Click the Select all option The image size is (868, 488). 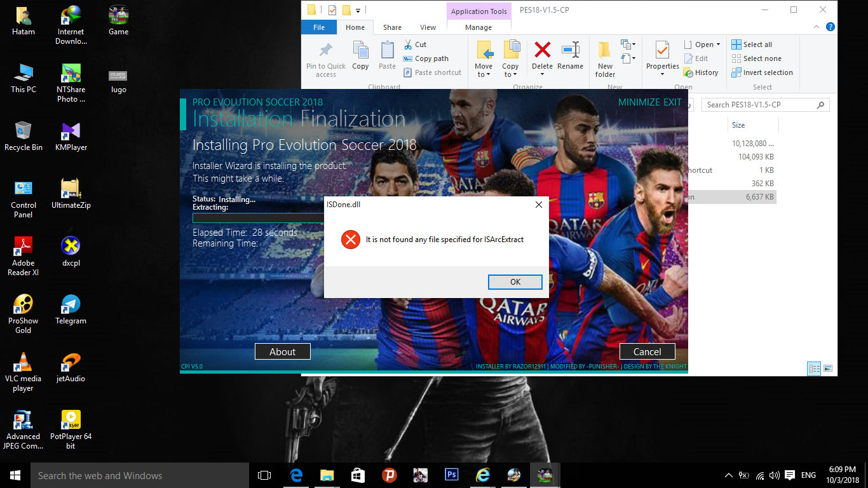coord(757,44)
